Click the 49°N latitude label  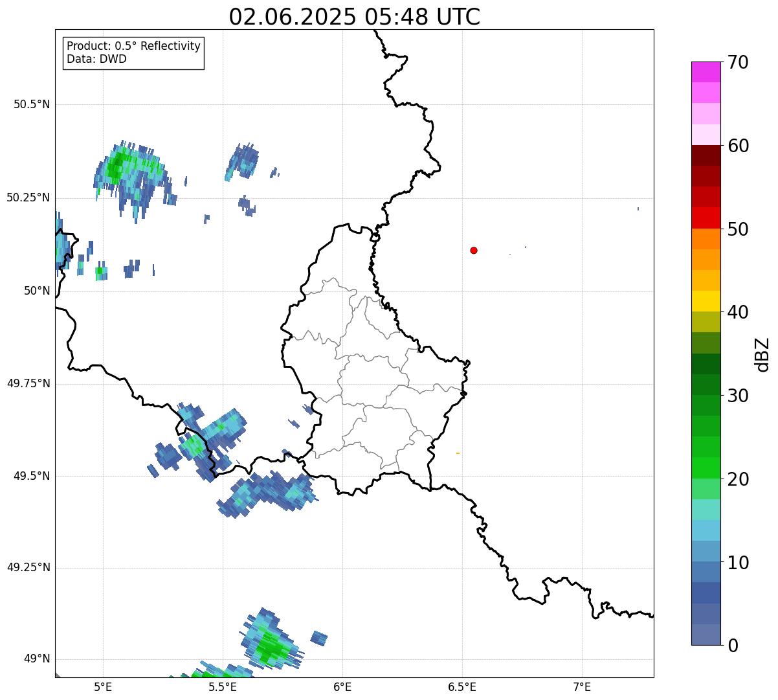tap(36, 659)
